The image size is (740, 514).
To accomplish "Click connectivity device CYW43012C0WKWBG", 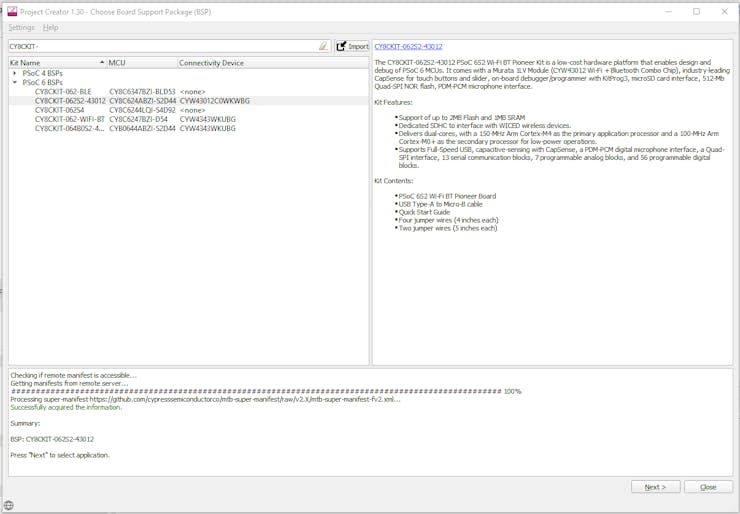I will coord(215,101).
